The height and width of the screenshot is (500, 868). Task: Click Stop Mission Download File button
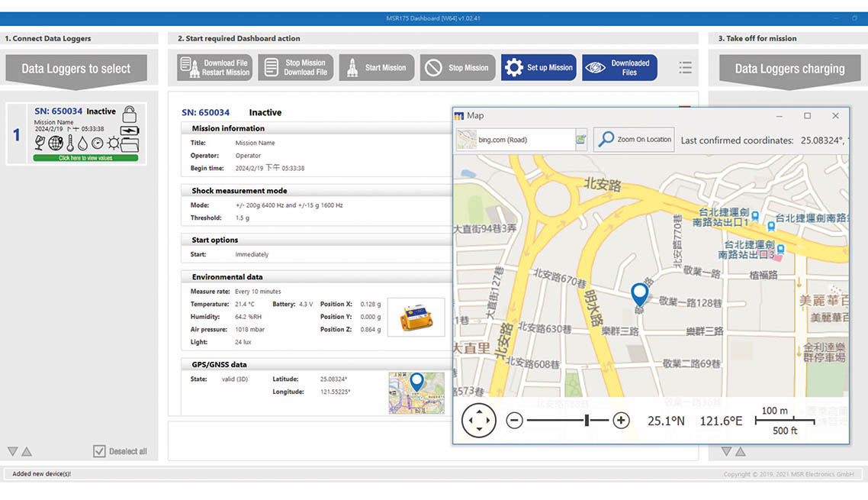click(x=296, y=68)
